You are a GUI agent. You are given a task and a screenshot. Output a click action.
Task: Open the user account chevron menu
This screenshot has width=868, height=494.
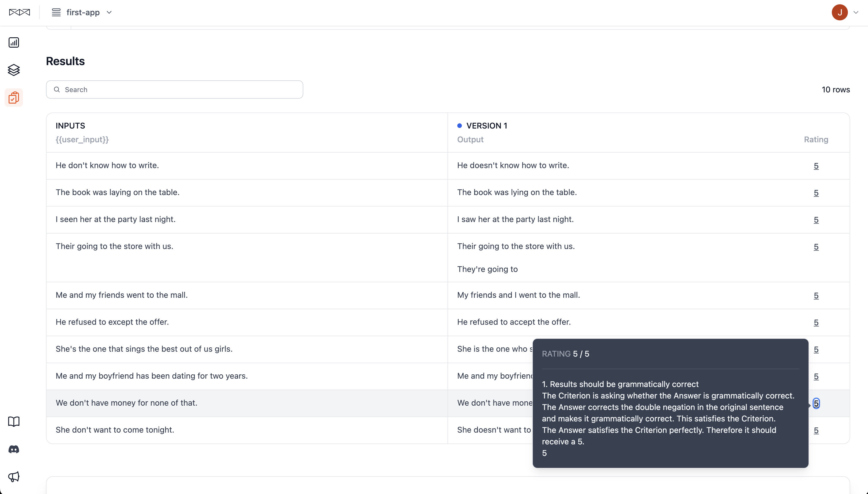click(x=856, y=13)
